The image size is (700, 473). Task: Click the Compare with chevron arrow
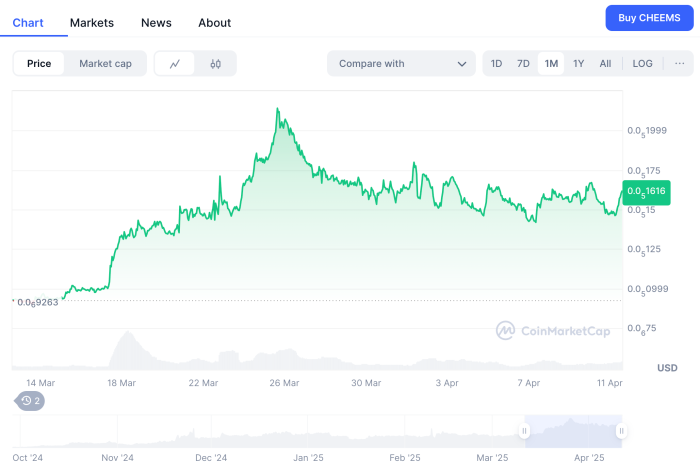(x=462, y=64)
